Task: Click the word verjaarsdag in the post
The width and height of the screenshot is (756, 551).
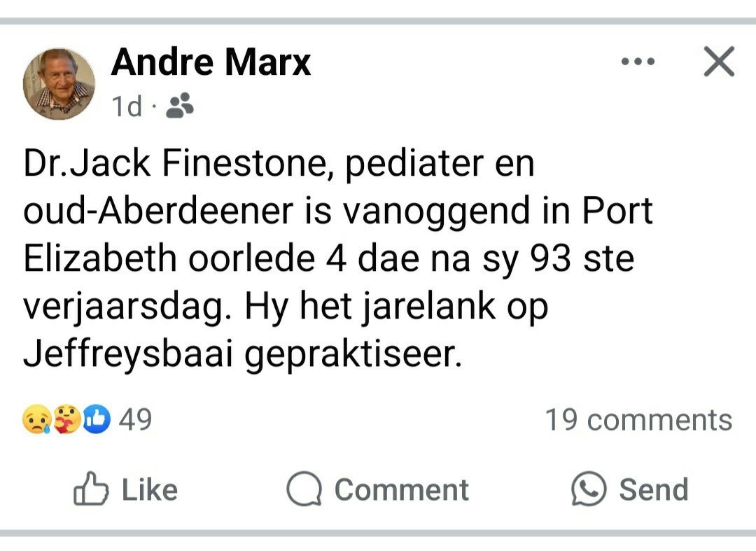Action: pyautogui.click(x=126, y=307)
